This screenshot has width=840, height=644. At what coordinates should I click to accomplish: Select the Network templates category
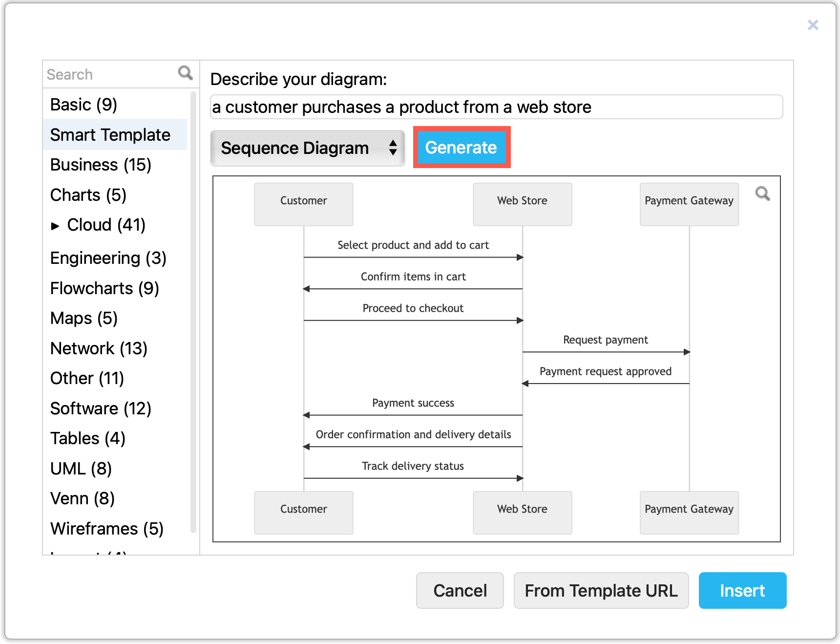pyautogui.click(x=99, y=348)
